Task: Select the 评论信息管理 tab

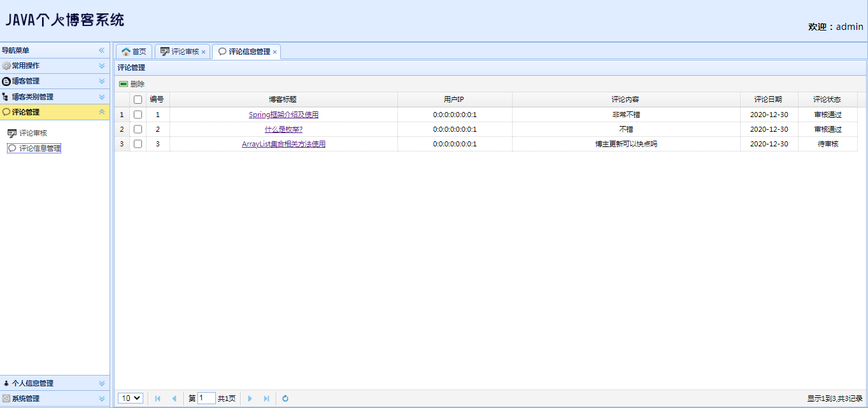Action: 245,52
